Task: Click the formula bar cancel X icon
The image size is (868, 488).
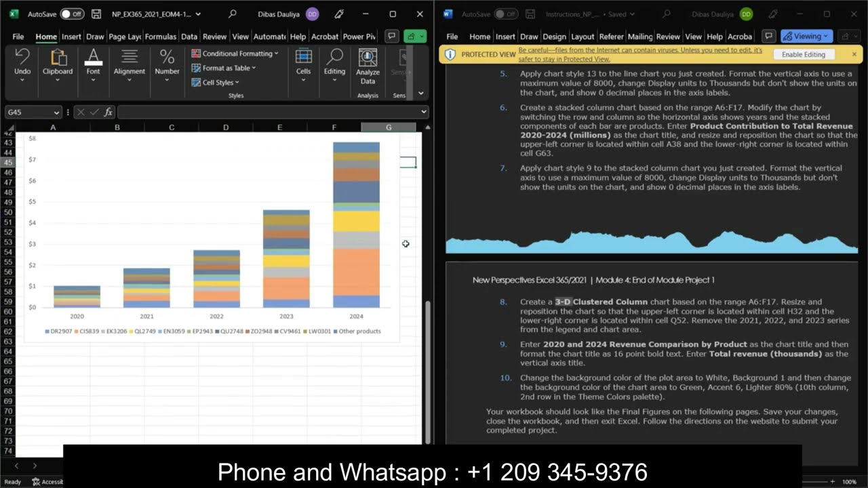Action: [x=81, y=113]
